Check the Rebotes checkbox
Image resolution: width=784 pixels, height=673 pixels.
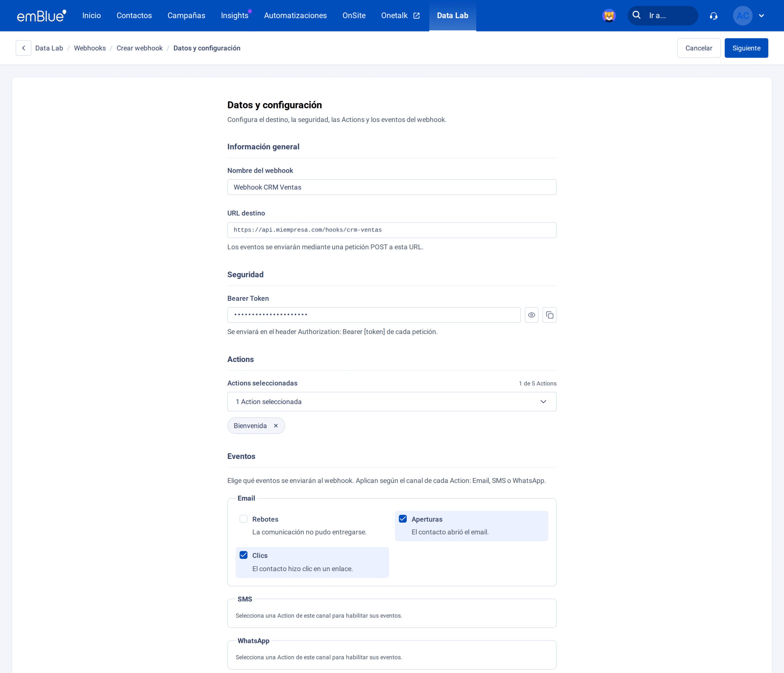pos(243,519)
